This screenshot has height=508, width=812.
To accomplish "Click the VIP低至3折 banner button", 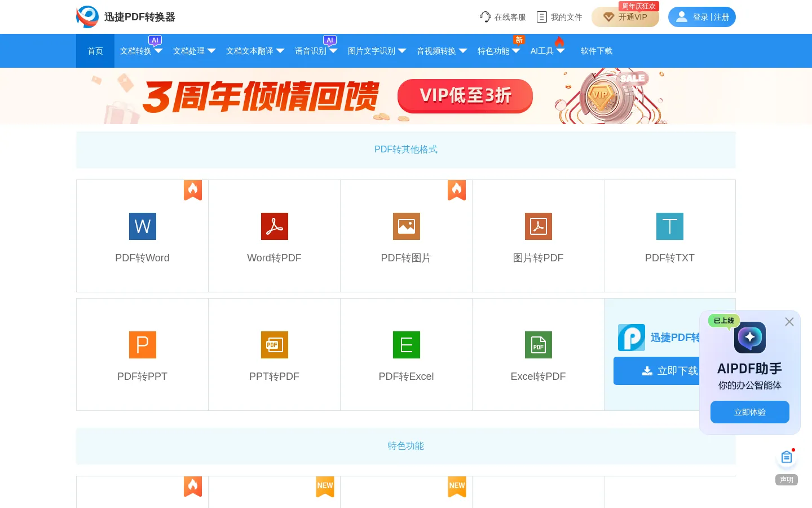I will [x=465, y=96].
